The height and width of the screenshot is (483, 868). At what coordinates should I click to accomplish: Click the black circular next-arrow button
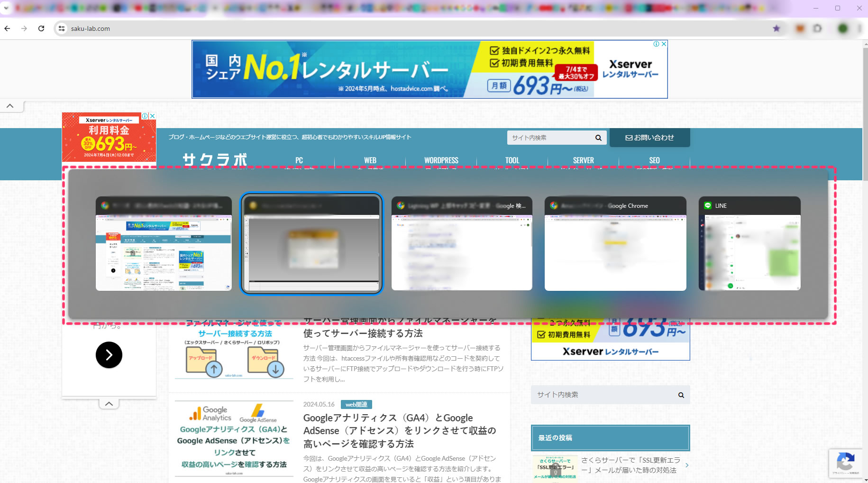[109, 355]
